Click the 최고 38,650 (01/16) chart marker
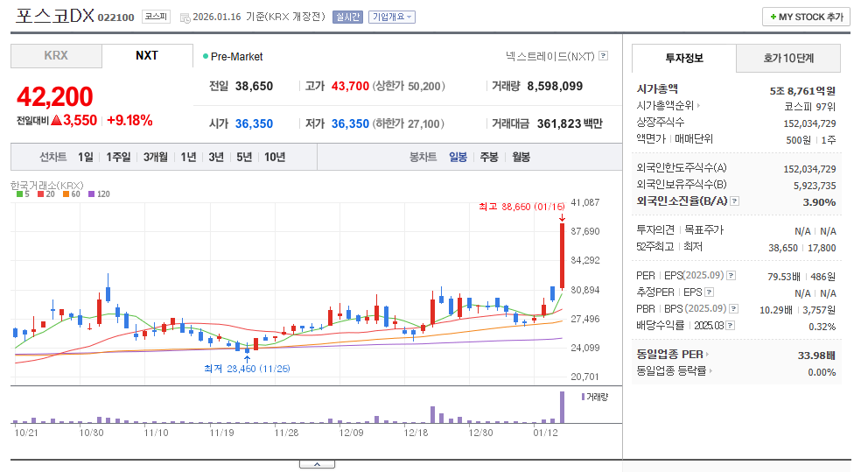Screen dimensions: 868x472 coord(522,207)
